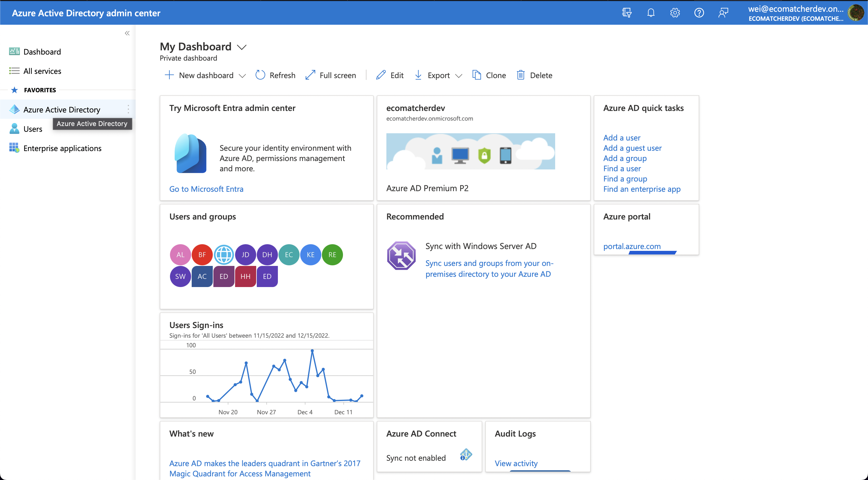Select the JD user avatar

click(x=245, y=254)
